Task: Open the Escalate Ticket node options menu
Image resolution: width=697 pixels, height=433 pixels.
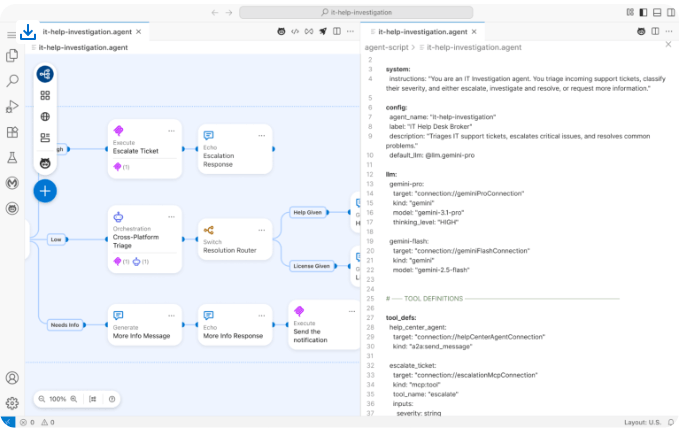Action: tap(171, 131)
